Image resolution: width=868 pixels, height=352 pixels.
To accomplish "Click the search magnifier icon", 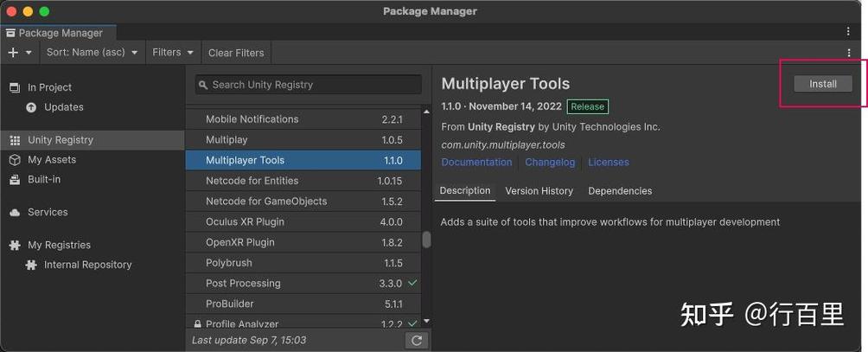I will [x=203, y=86].
